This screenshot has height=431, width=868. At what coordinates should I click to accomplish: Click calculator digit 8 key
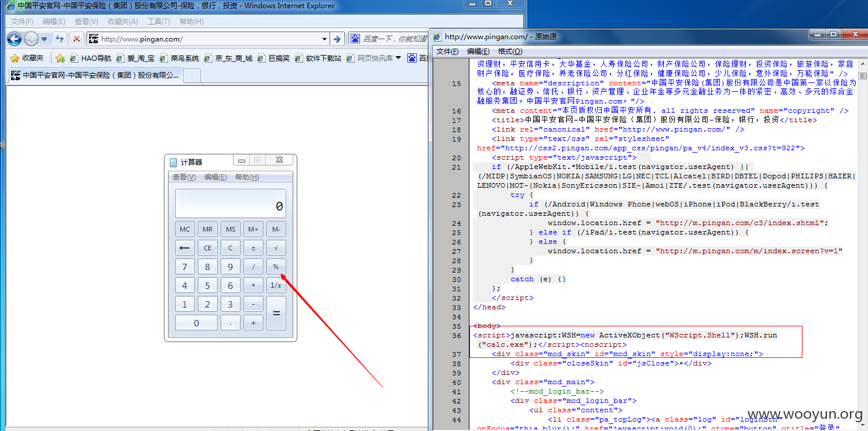[x=208, y=267]
